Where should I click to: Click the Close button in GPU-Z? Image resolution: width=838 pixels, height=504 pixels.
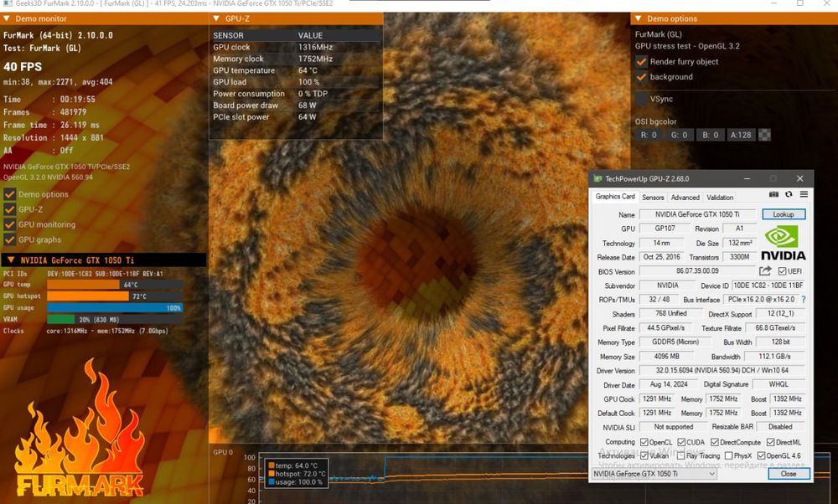(x=788, y=474)
